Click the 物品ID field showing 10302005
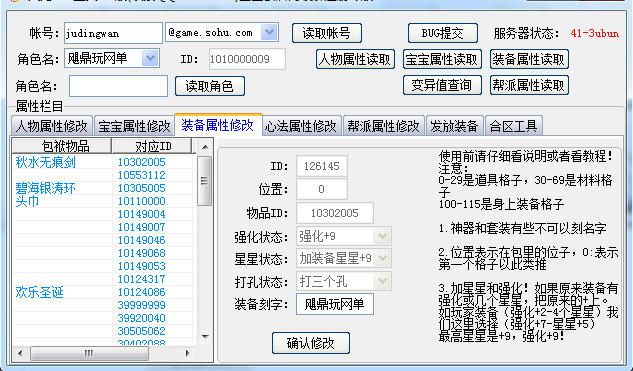Screen dimensions: 633x371 335,213
